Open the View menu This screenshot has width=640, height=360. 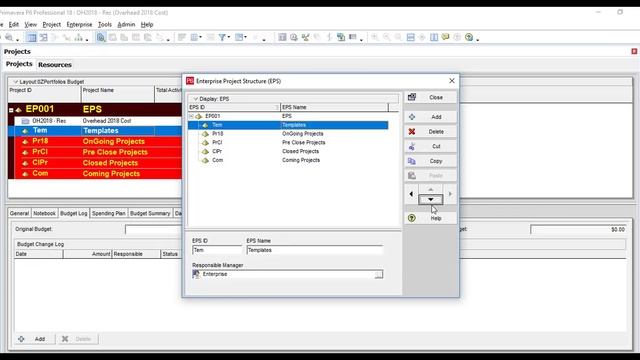(x=30, y=24)
